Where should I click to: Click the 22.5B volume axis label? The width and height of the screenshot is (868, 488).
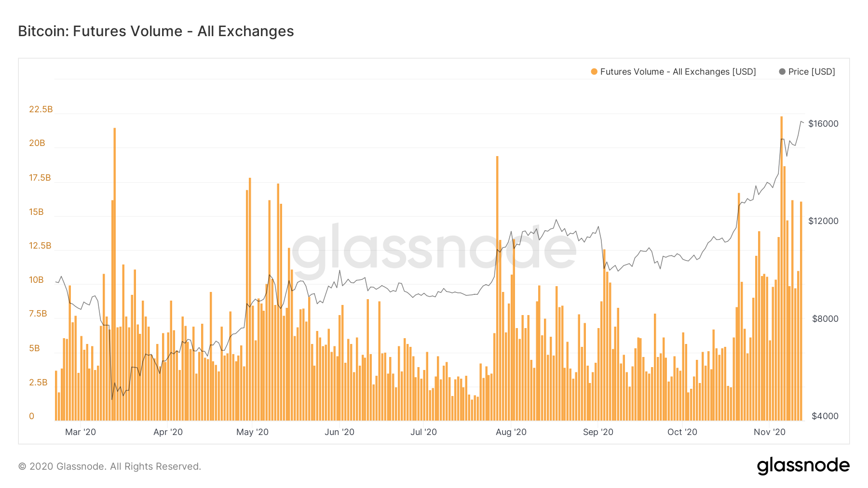pyautogui.click(x=41, y=109)
